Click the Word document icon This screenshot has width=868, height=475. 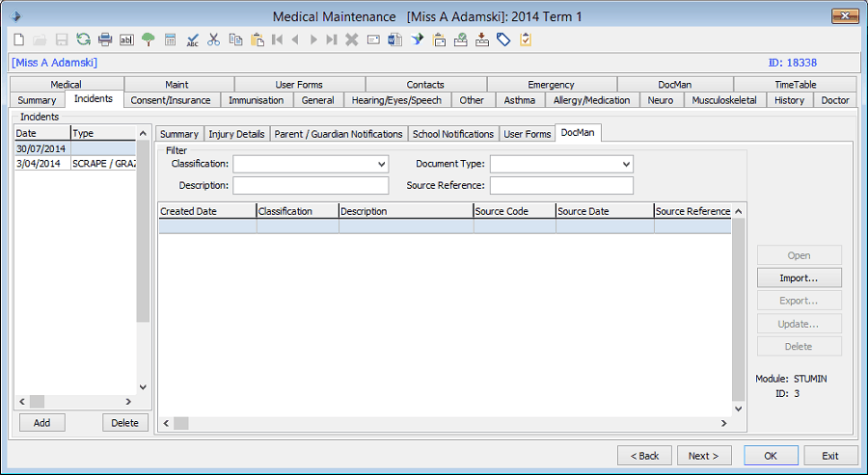coord(394,40)
